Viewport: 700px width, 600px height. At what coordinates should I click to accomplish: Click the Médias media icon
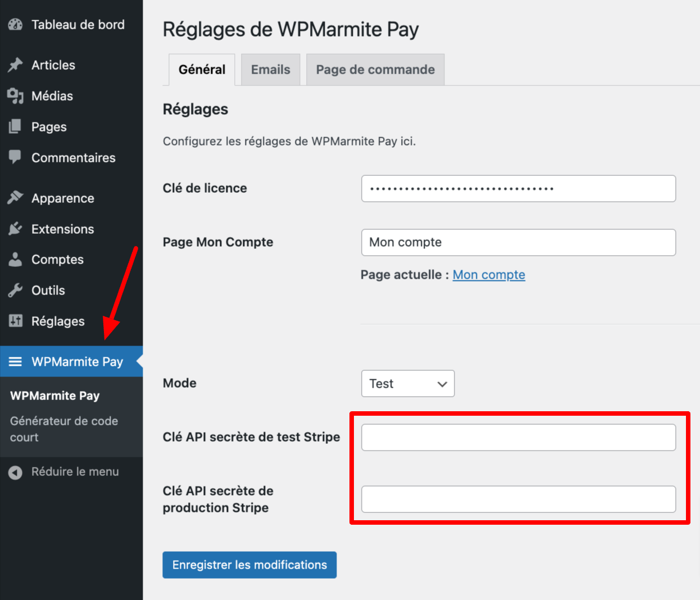[15, 96]
